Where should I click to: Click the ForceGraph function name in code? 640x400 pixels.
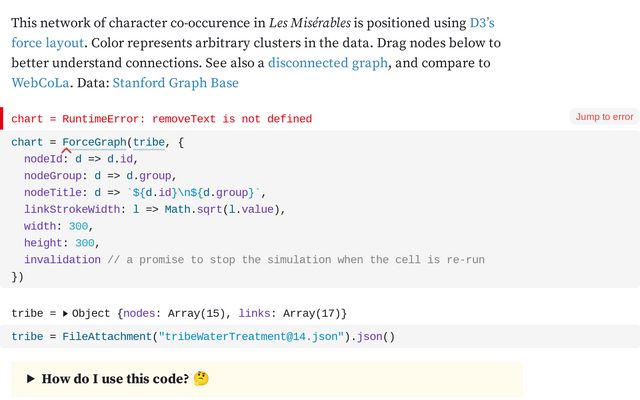96,142
